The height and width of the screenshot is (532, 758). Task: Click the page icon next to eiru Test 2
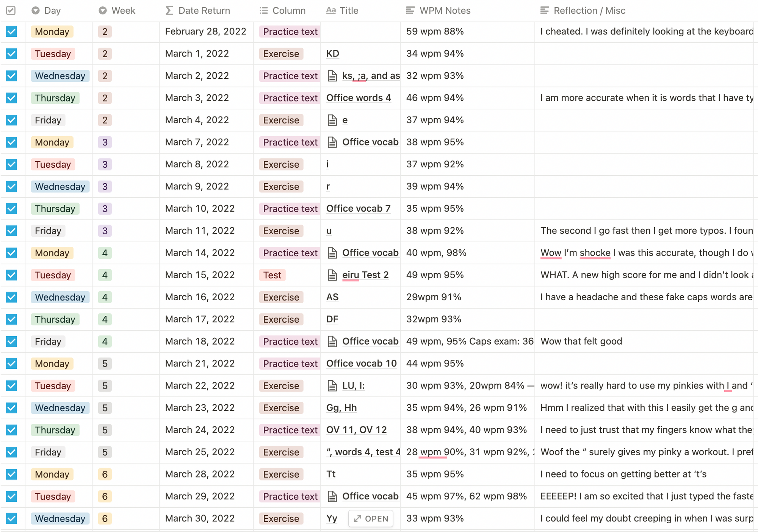coord(332,275)
